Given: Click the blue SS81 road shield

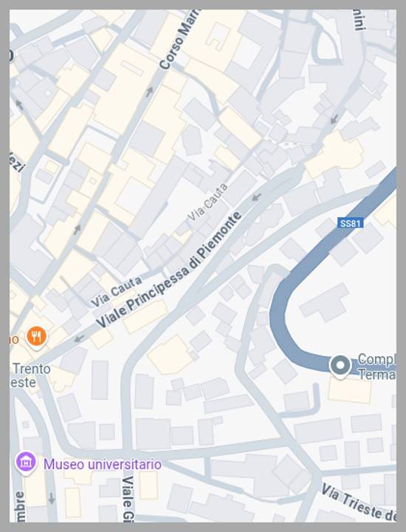Looking at the screenshot, I should 351,223.
